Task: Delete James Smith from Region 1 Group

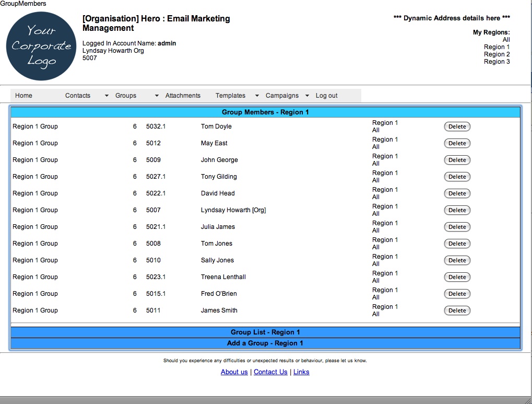Action: [457, 310]
